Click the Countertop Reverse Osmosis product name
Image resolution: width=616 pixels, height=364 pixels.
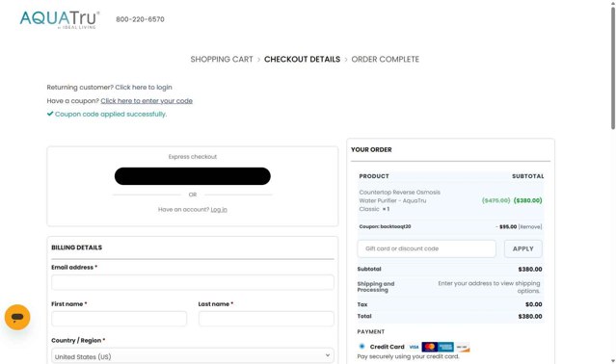click(x=399, y=200)
